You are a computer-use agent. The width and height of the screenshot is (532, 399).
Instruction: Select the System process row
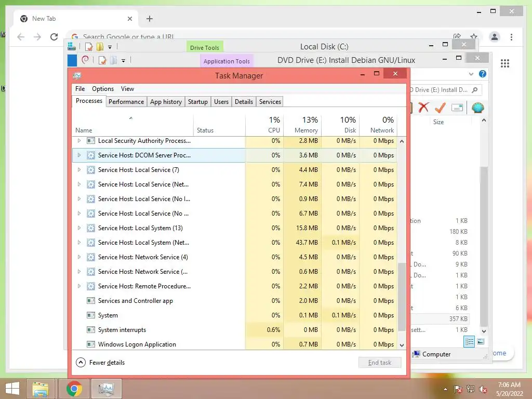click(x=235, y=315)
